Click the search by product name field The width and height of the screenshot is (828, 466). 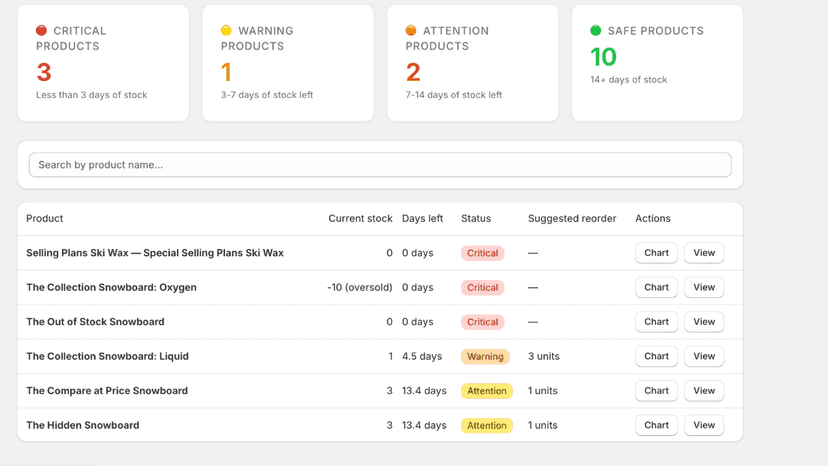[380, 165]
